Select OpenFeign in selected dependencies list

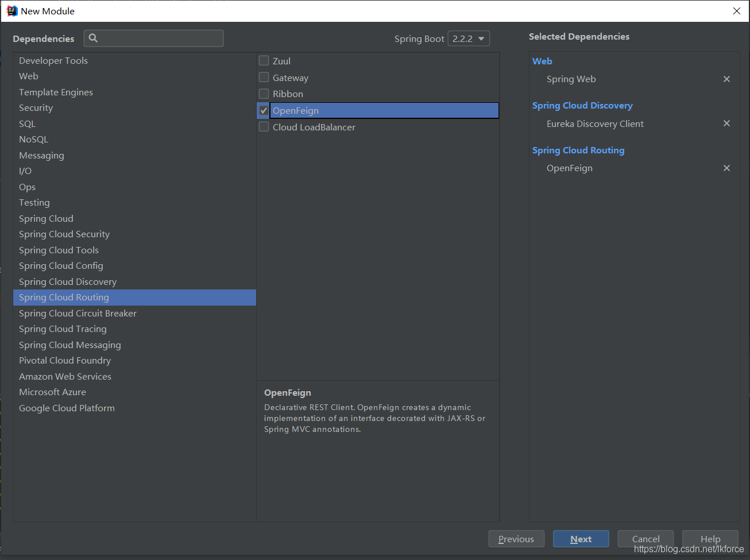(570, 168)
